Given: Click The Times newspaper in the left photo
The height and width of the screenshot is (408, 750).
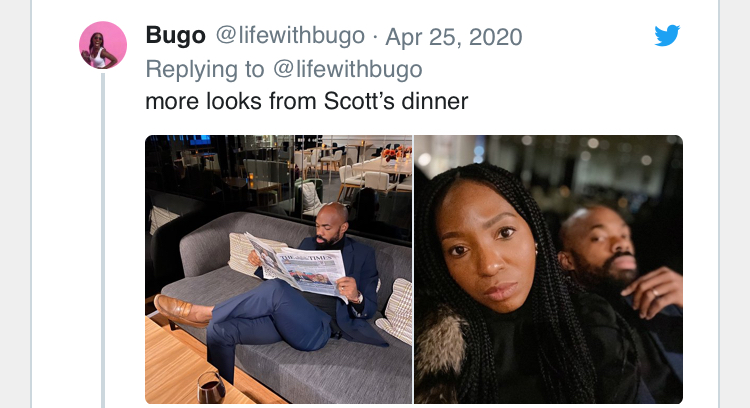Looking at the screenshot, I should click(298, 268).
